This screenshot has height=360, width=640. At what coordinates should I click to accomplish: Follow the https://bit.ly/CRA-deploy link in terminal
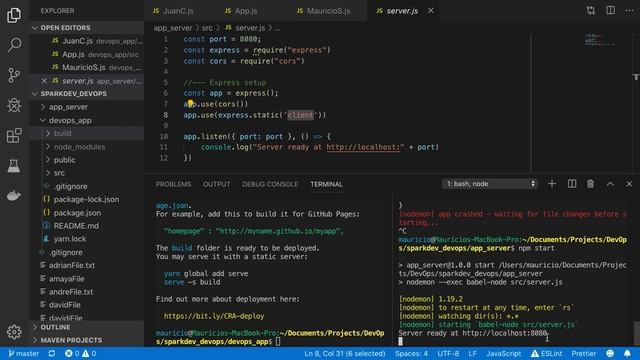pyautogui.click(x=214, y=316)
